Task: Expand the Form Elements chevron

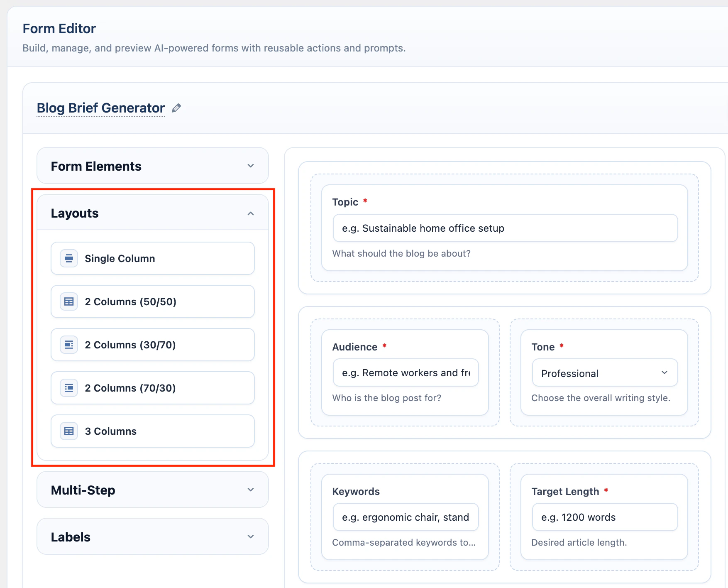Action: [x=251, y=166]
